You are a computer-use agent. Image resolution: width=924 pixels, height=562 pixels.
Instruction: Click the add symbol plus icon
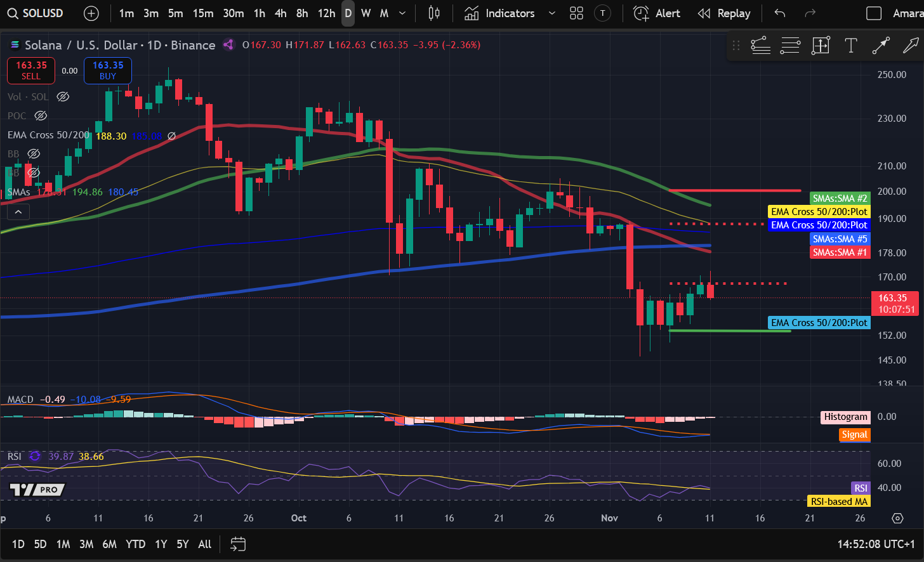[91, 13]
